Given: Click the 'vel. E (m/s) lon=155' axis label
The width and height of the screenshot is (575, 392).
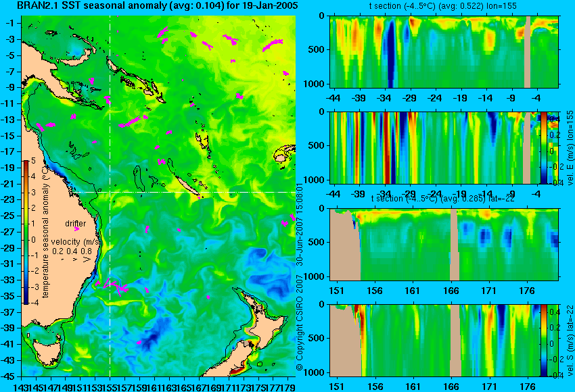Looking at the screenshot, I should pos(570,147).
